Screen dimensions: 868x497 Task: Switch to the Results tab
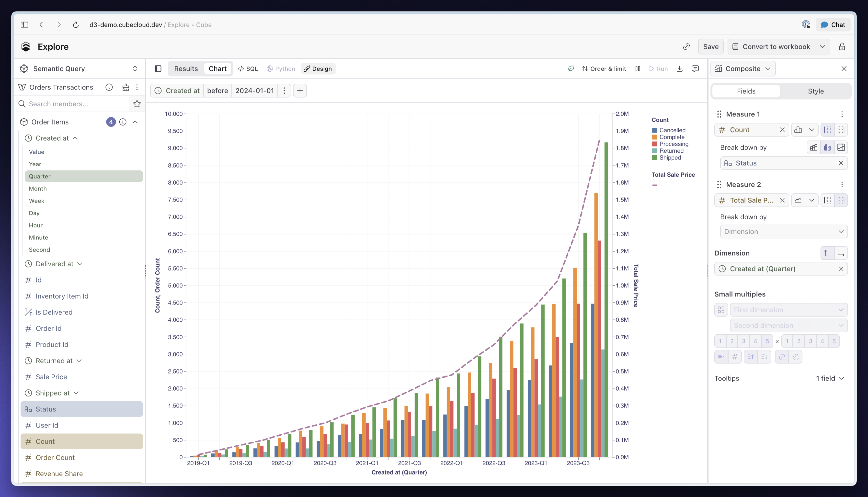point(186,69)
